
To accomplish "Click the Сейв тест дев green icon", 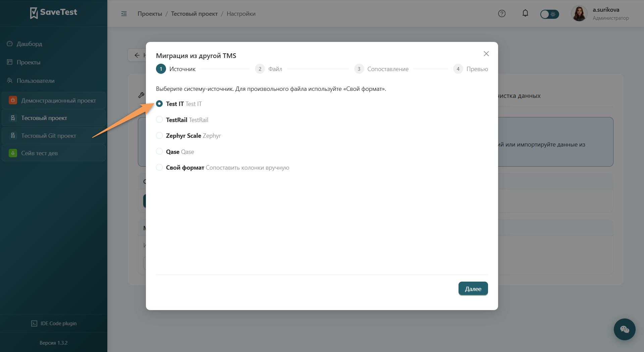I will click(13, 153).
